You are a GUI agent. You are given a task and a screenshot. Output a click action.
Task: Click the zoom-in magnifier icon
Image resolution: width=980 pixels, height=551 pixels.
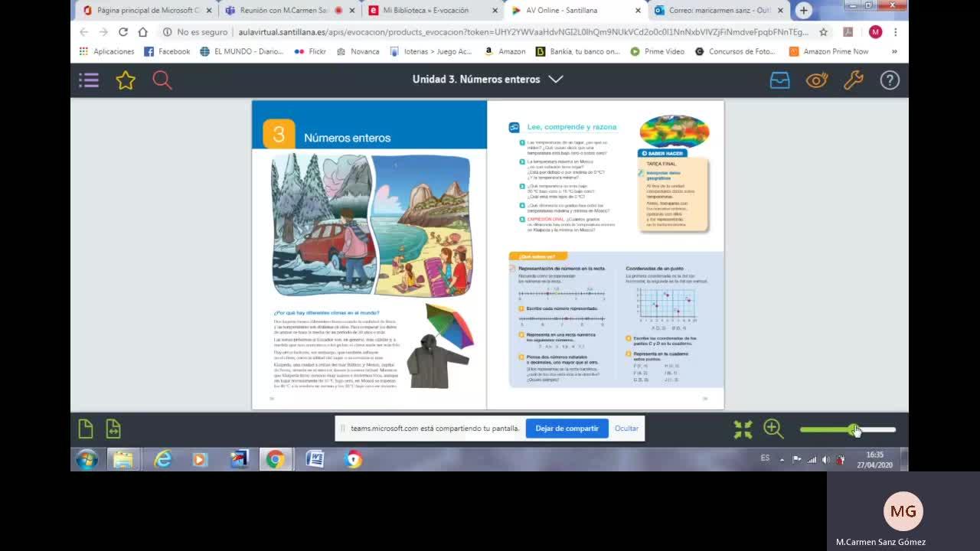773,429
